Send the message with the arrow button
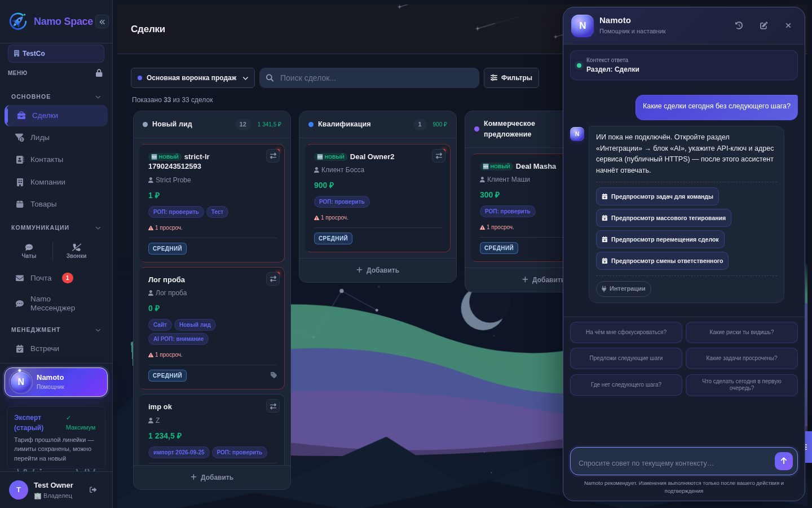The width and height of the screenshot is (812, 508). pos(783,461)
